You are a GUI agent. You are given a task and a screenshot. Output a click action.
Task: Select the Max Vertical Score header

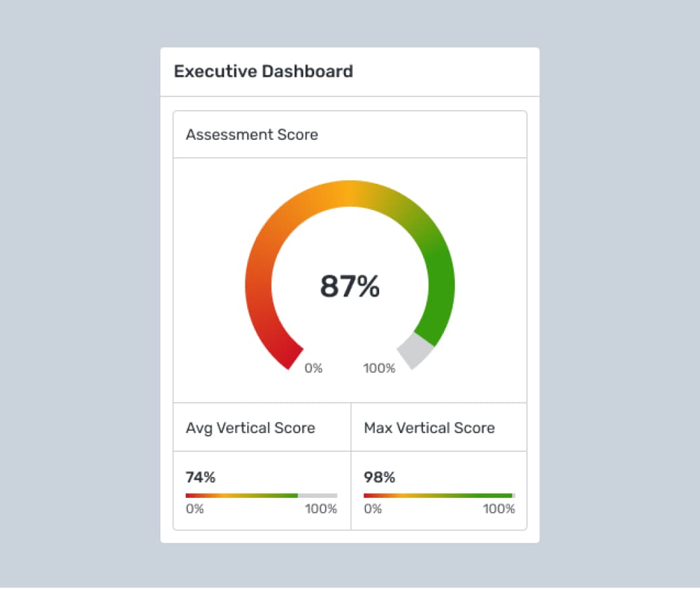pos(429,428)
